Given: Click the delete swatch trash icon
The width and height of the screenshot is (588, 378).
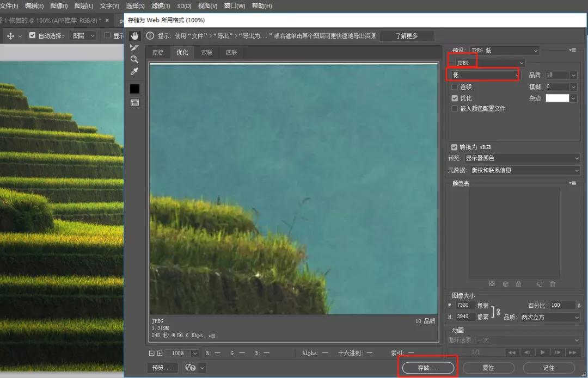Looking at the screenshot, I should (x=553, y=284).
